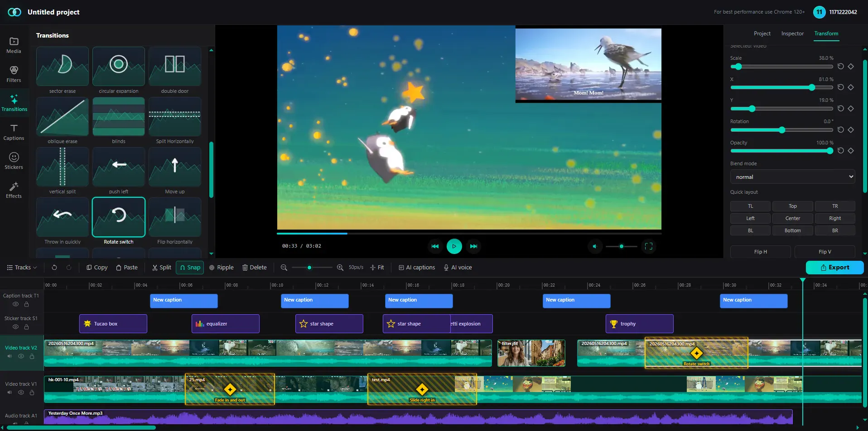Adjust the Opacity slider
This screenshot has width=868, height=431.
click(x=781, y=151)
